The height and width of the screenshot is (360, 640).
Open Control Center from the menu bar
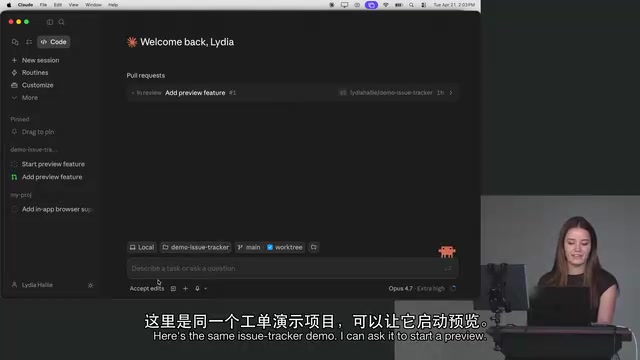(x=424, y=5)
